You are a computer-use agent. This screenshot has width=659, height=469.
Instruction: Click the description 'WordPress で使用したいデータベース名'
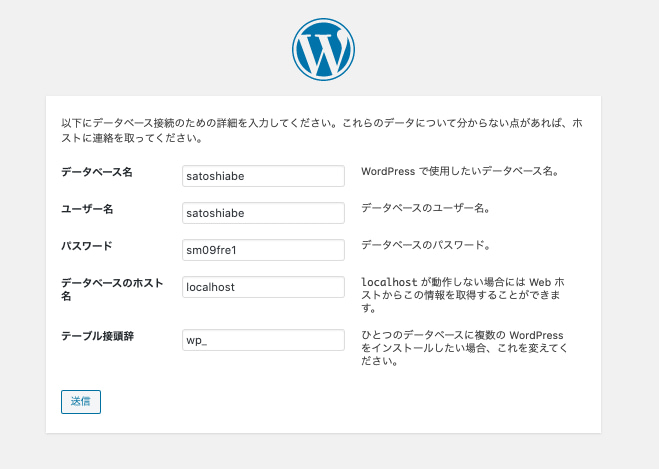[459, 171]
